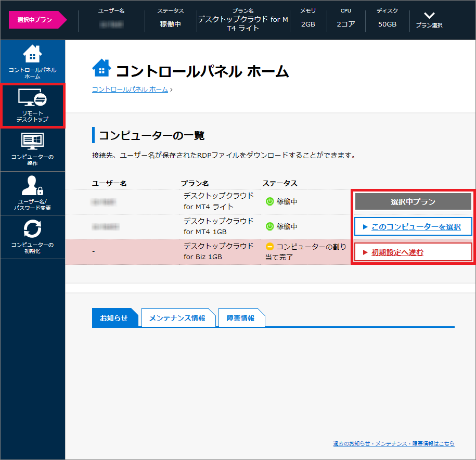Click the ユーザー名 table column header
Screen dimensions: 476x460
(109, 183)
